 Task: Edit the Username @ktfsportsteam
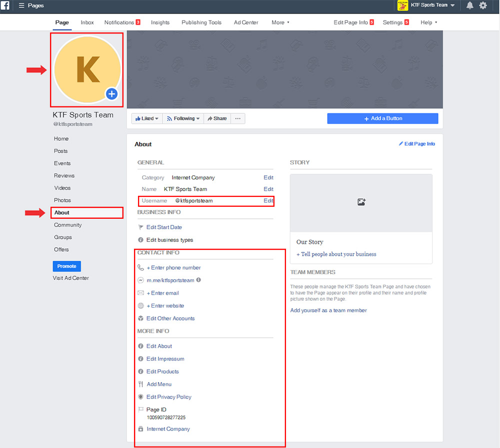pyautogui.click(x=268, y=201)
